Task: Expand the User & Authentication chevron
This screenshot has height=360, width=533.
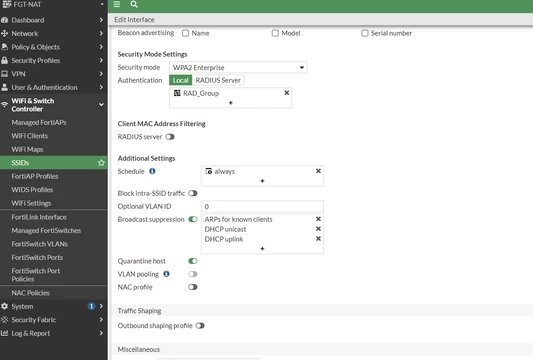Action: tap(101, 87)
